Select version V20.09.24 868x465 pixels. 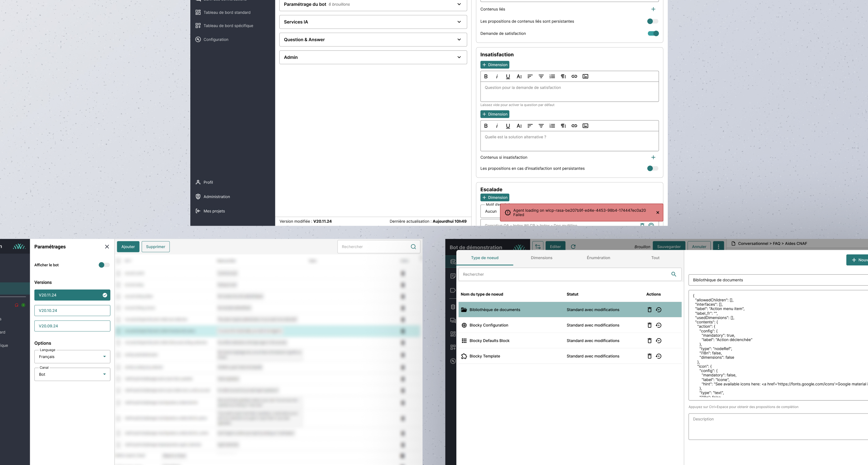pyautogui.click(x=72, y=326)
